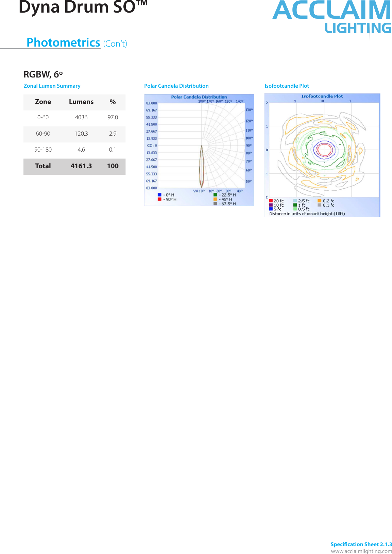Select the '4.6' lumens cell

[x=81, y=150]
